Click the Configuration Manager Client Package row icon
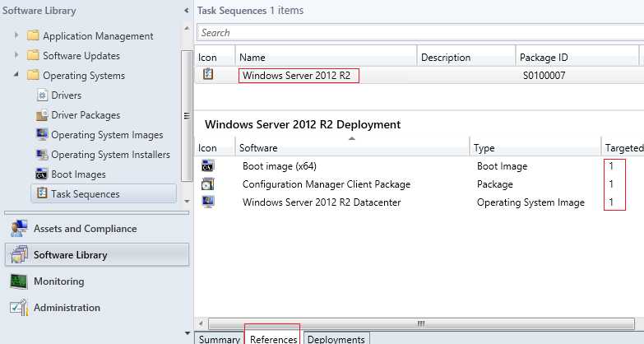The image size is (644, 344). tap(208, 184)
